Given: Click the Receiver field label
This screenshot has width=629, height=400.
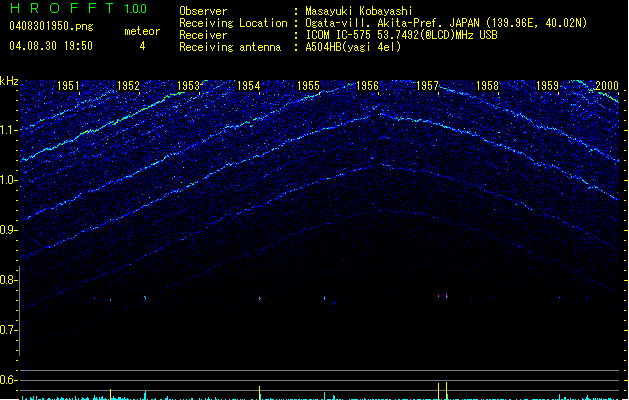Looking at the screenshot, I should click(203, 35).
